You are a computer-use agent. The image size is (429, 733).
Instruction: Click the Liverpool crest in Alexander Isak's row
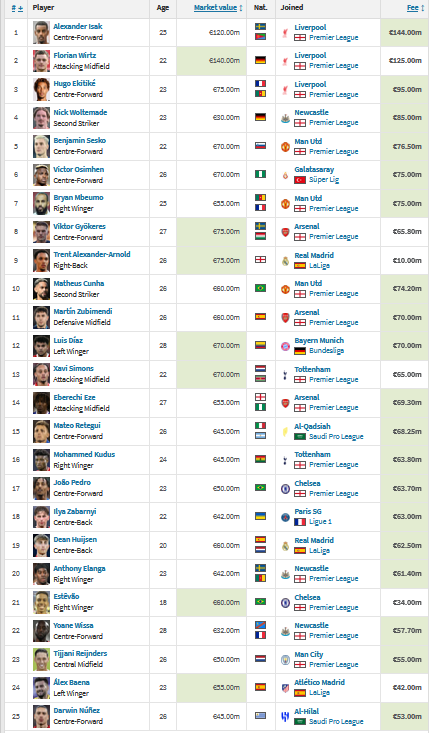(x=285, y=33)
